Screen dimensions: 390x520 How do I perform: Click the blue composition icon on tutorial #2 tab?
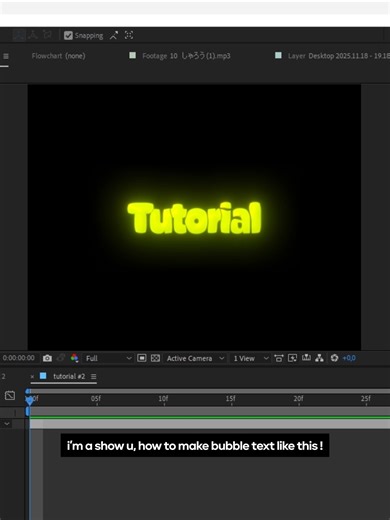[43, 376]
